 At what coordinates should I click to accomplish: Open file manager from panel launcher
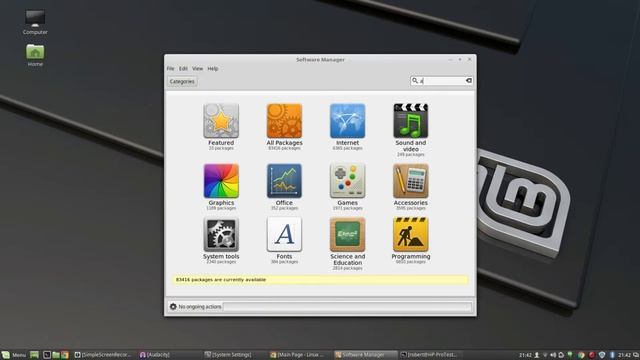point(56,355)
